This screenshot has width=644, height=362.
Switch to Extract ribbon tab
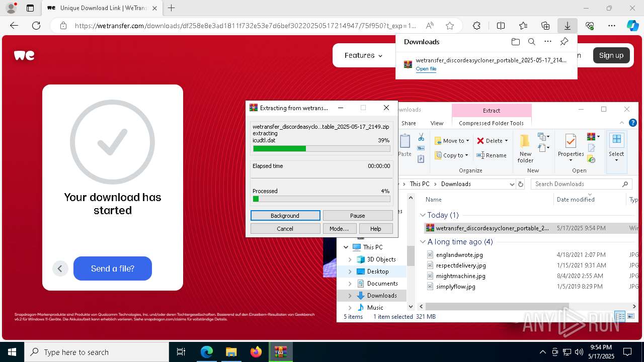pyautogui.click(x=492, y=110)
